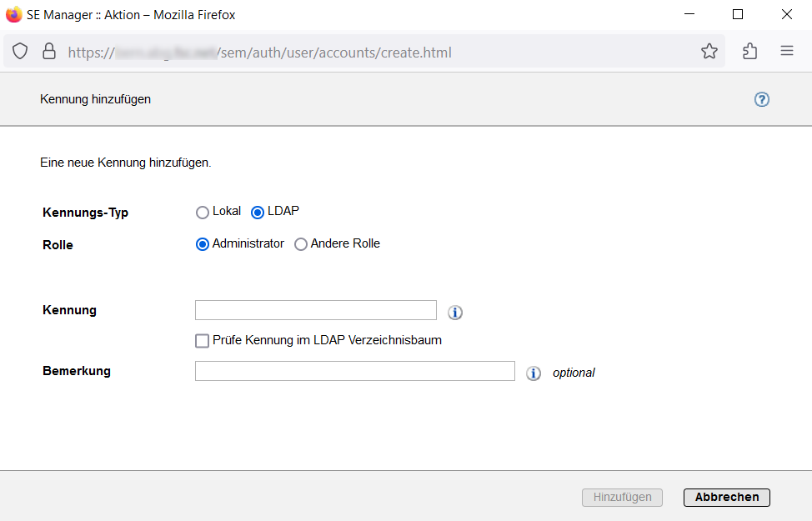Open the Firefox extensions puzzle icon
The width and height of the screenshot is (812, 521).
click(749, 52)
